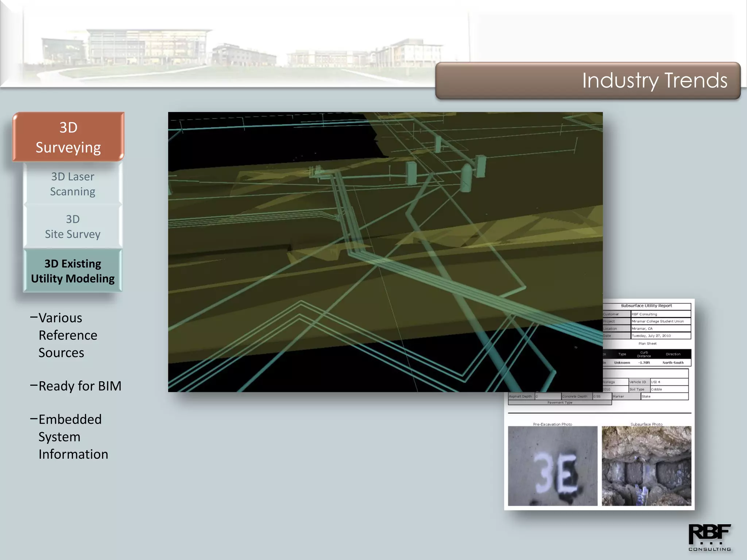This screenshot has height=560, width=747.
Task: Select the 3D Surveying header box
Action: coord(69,137)
